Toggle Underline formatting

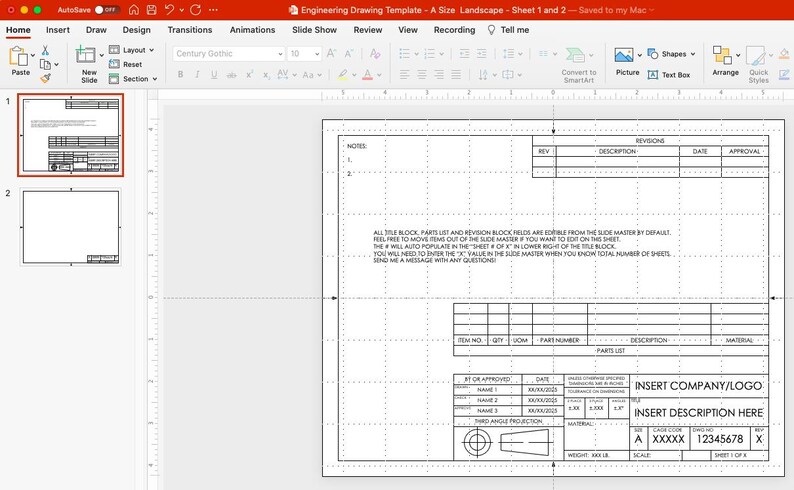[x=214, y=74]
